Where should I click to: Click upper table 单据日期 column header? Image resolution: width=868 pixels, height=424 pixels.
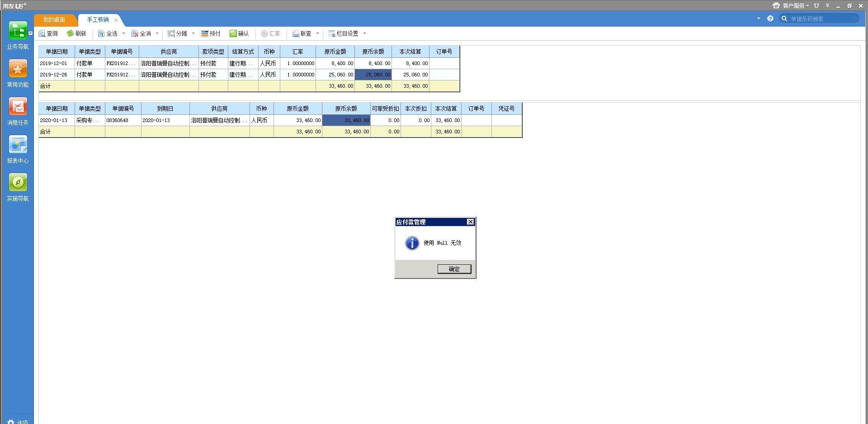57,52
